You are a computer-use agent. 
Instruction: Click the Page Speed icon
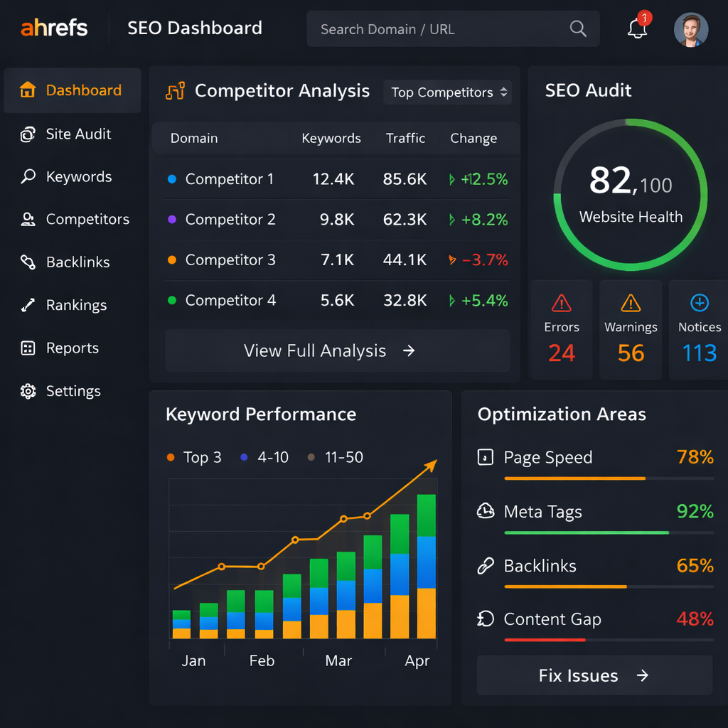coord(485,457)
